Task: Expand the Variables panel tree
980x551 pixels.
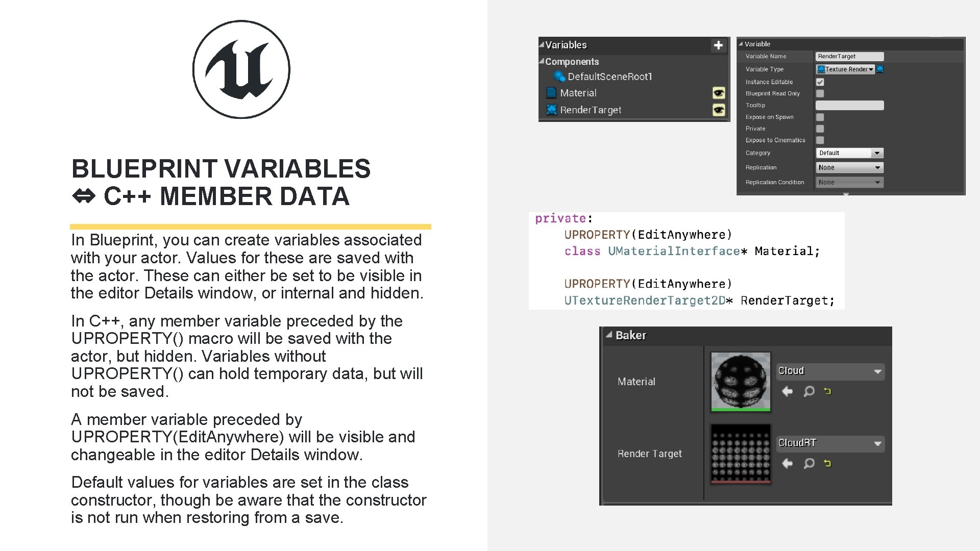Action: (543, 44)
